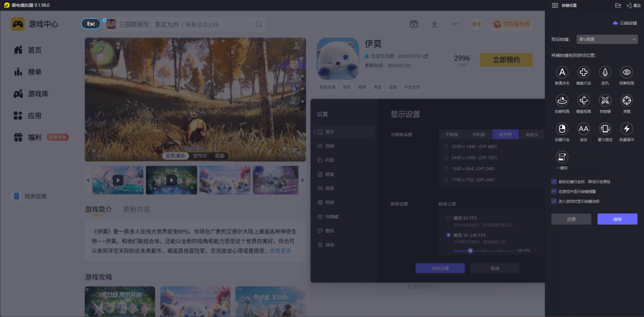The height and width of the screenshot is (317, 644).
Task: Open the three-dot more menu
Action: click(455, 24)
